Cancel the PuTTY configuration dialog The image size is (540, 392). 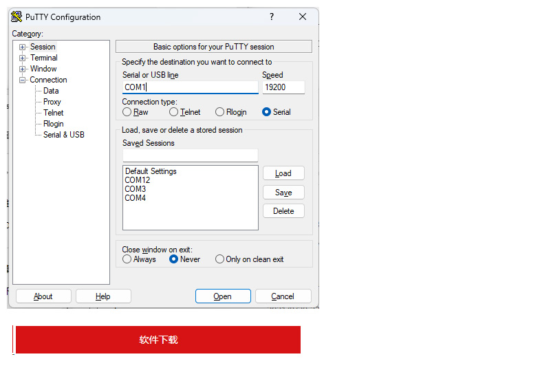283,296
